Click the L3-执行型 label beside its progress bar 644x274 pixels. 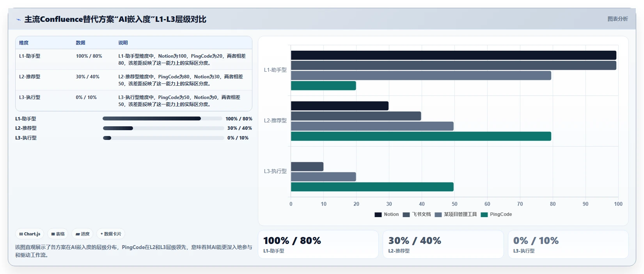tap(26, 138)
